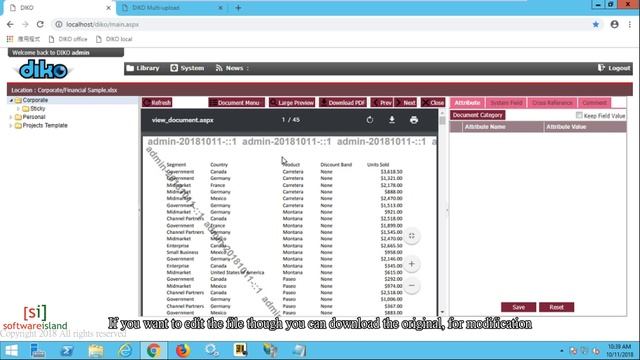The image size is (640, 360).
Task: Download the PDF from viewer toolbar
Action: coord(392,120)
